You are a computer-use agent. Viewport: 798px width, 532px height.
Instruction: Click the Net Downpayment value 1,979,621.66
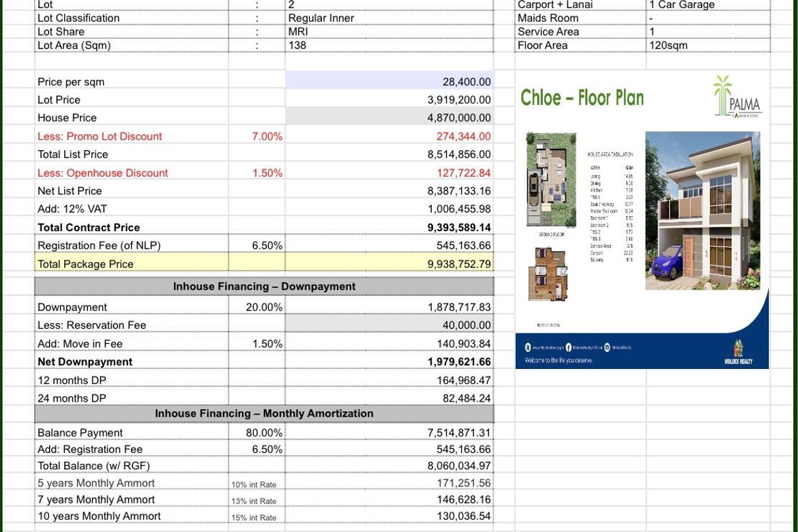(x=459, y=362)
